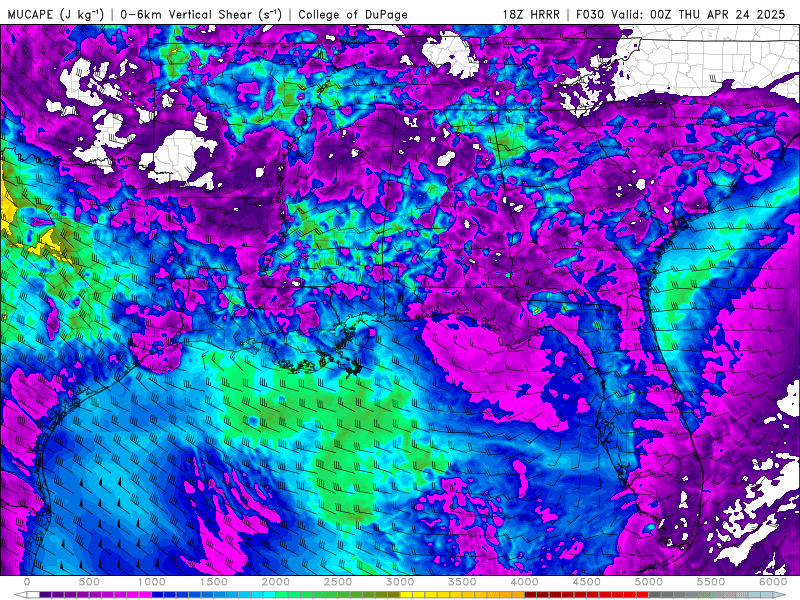
Task: Click the '5000' value on the color scale
Action: pos(648,582)
